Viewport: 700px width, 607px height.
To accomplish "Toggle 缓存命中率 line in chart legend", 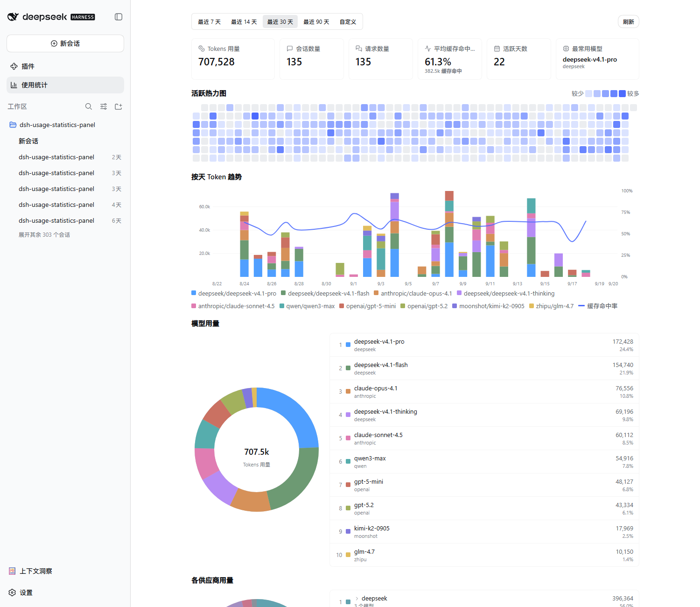I will tap(598, 306).
